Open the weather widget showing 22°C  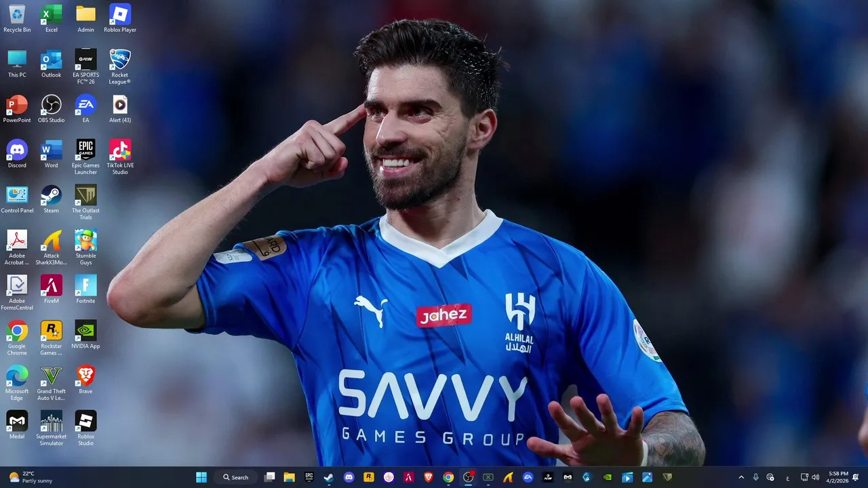point(31,477)
